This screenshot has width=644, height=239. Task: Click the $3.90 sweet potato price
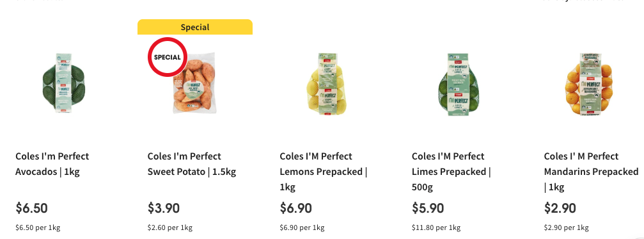click(164, 208)
